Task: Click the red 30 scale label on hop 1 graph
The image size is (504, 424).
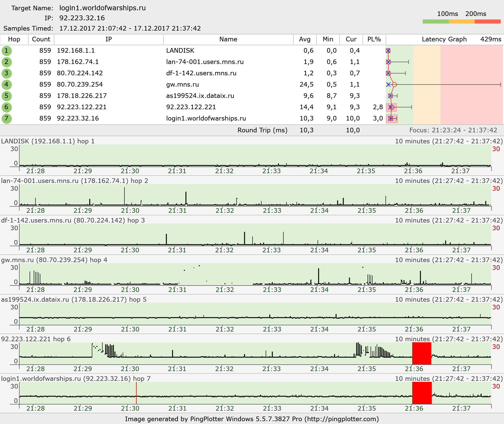Action: [x=496, y=149]
